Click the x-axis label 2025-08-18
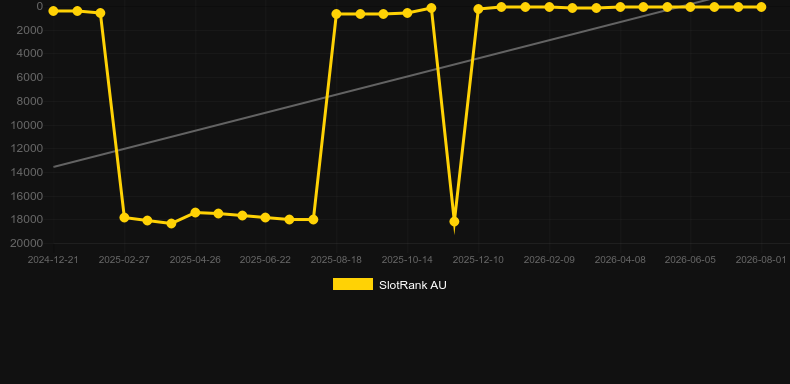The width and height of the screenshot is (790, 384). click(336, 260)
